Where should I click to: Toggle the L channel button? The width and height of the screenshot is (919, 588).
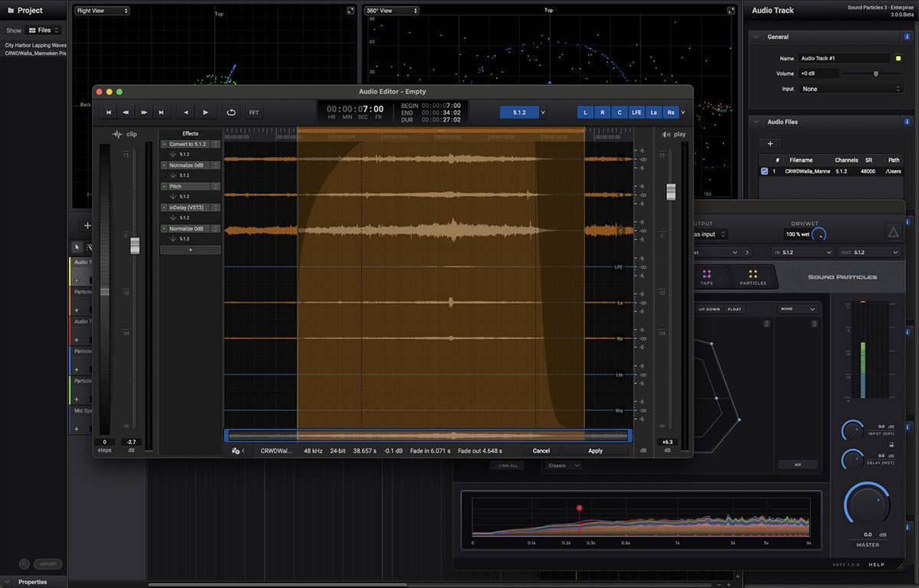(x=585, y=113)
